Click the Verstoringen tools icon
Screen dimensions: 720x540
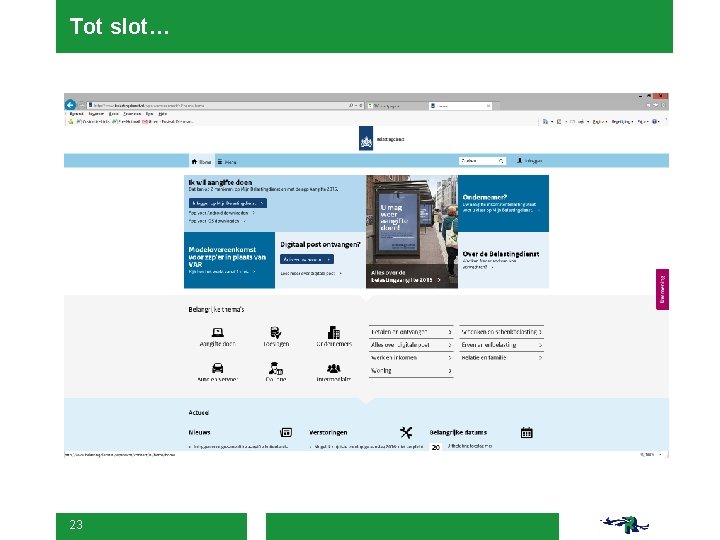pyautogui.click(x=406, y=432)
